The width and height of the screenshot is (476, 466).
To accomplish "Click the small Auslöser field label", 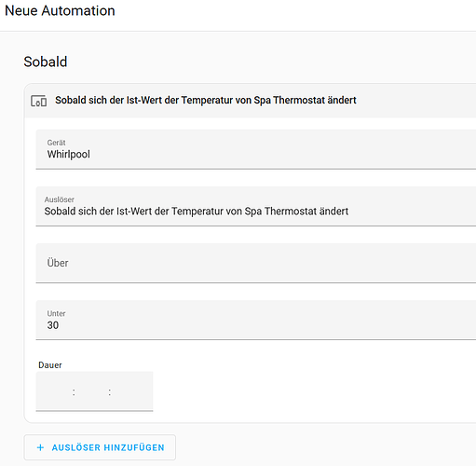I will point(60,199).
